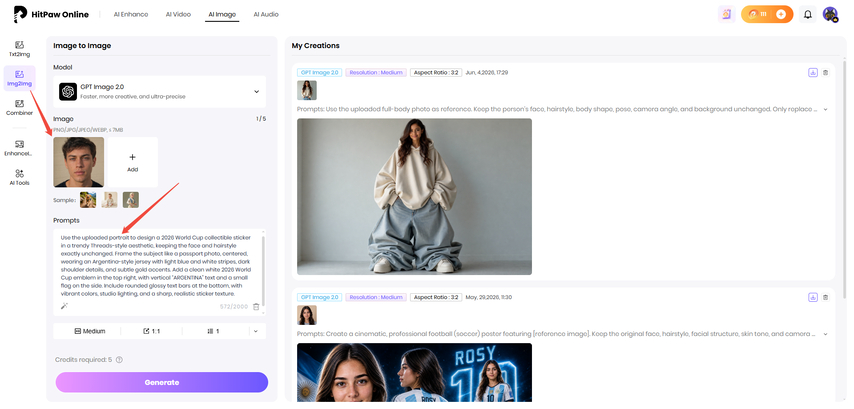
Task: Click the Generate button
Action: [162, 382]
